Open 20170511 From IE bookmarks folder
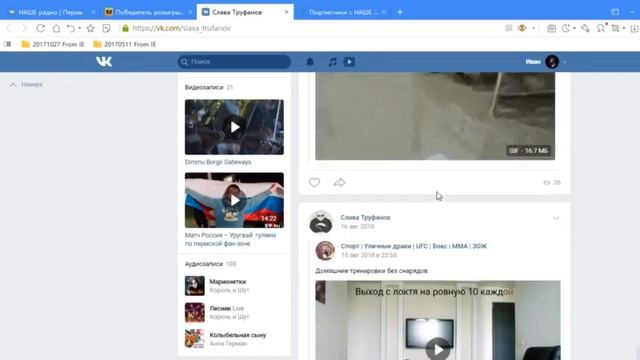This screenshot has height=360, width=640. tap(125, 44)
